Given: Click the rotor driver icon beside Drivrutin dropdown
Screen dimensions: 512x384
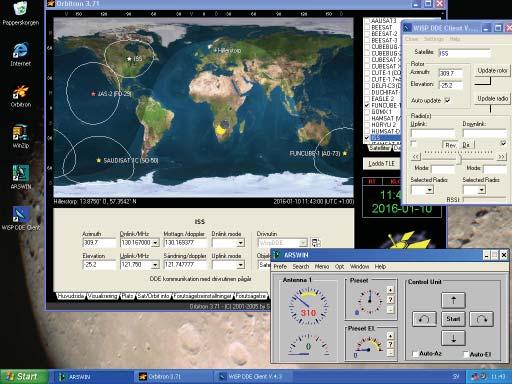Looking at the screenshot, I should (316, 243).
